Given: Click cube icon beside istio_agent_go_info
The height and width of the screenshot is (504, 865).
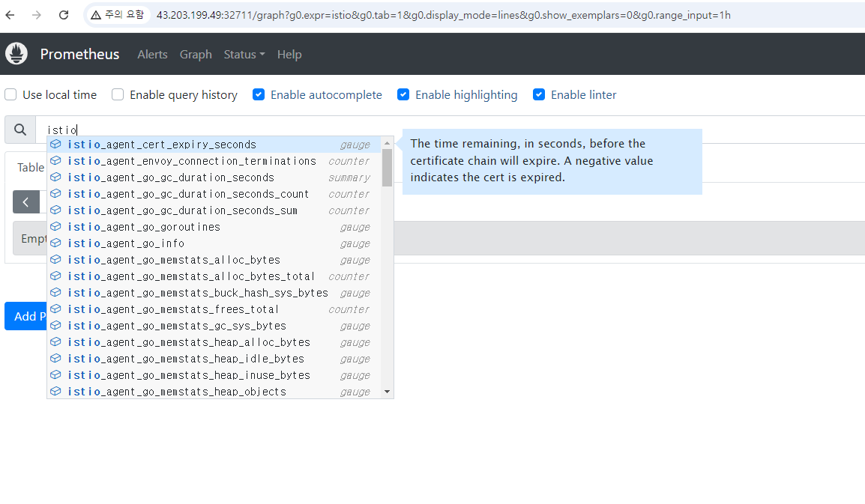Looking at the screenshot, I should coord(55,243).
